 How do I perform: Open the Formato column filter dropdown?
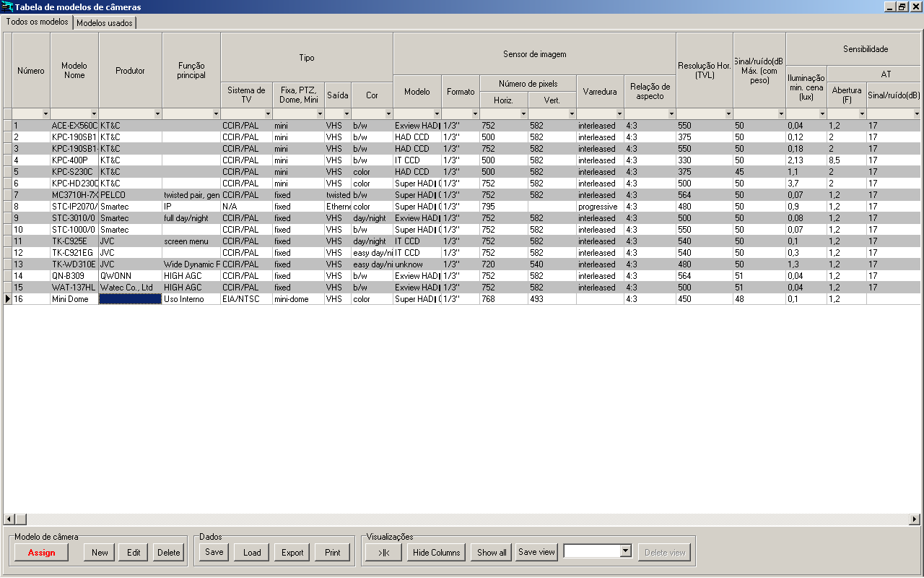[x=475, y=114]
